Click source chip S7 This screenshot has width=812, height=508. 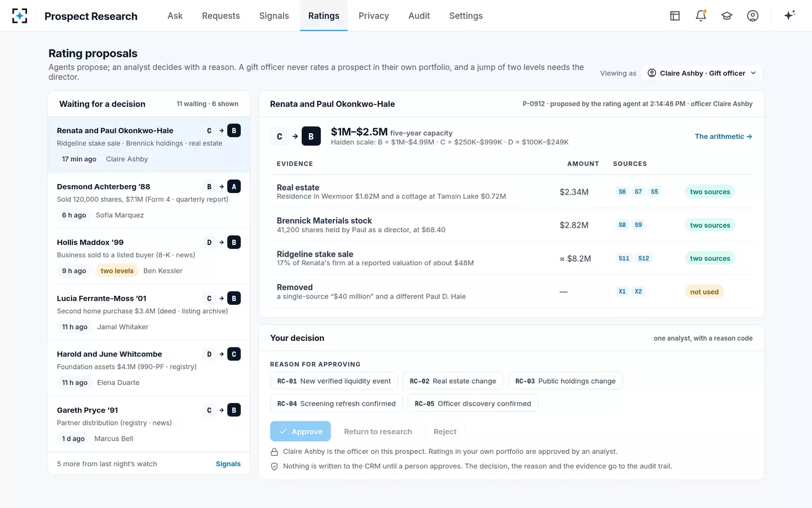coord(638,192)
